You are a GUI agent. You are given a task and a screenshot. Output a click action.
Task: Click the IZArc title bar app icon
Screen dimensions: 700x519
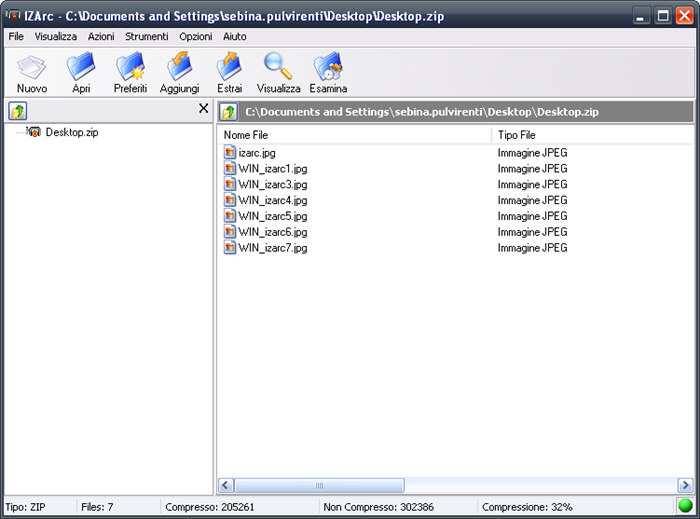[x=13, y=15]
